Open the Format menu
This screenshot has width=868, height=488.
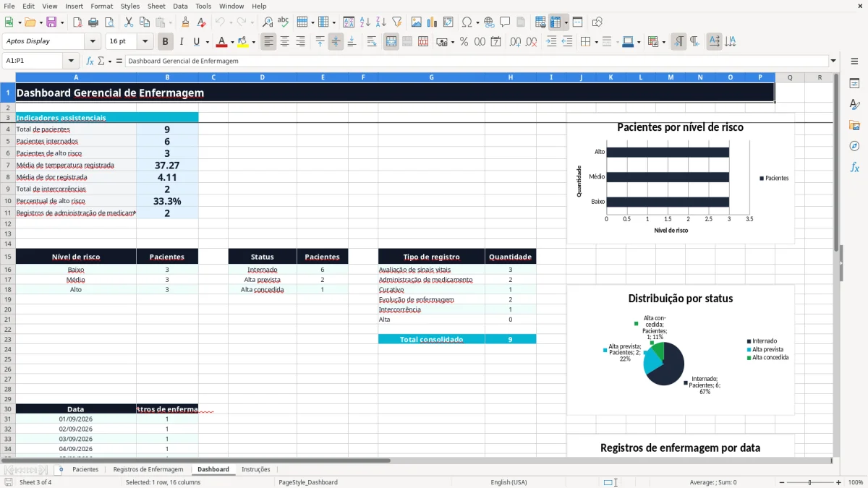[102, 6]
